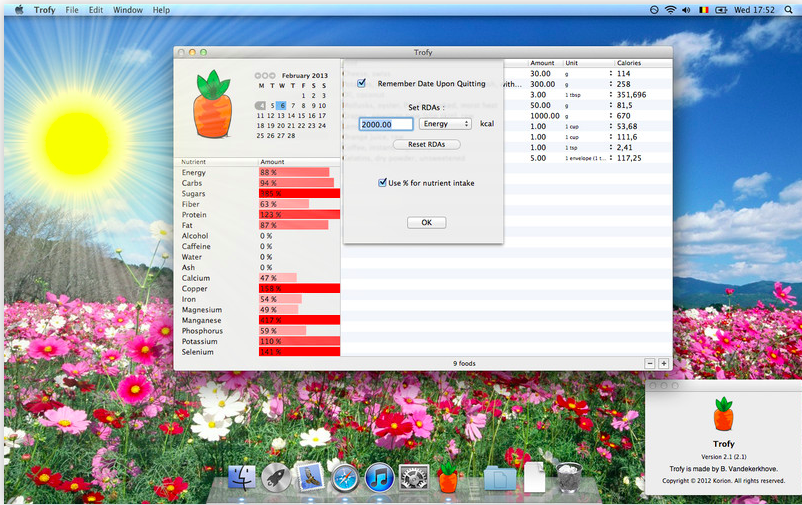Toggle Use % for nutrient intake
Screen dimensions: 802x505
pyautogui.click(x=382, y=183)
